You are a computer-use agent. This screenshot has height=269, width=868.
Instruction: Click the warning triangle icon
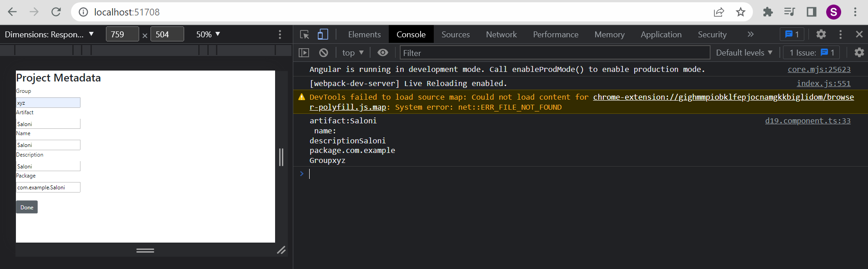(301, 97)
